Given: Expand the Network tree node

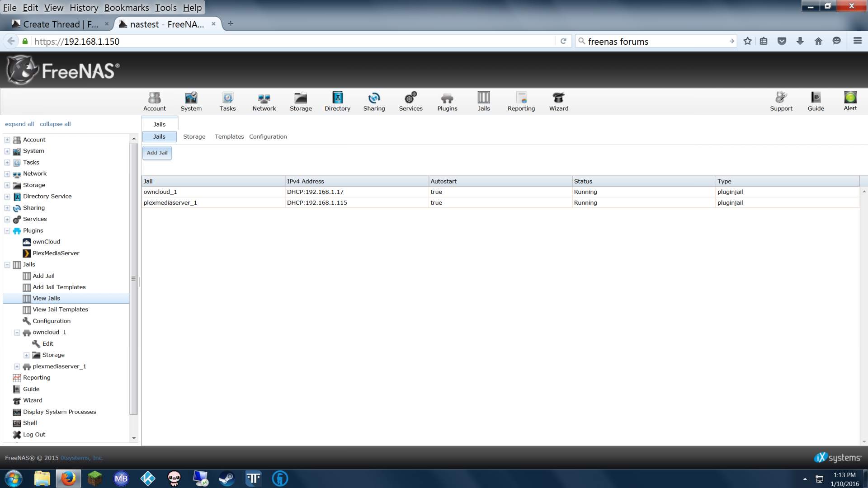Looking at the screenshot, I should (x=7, y=174).
